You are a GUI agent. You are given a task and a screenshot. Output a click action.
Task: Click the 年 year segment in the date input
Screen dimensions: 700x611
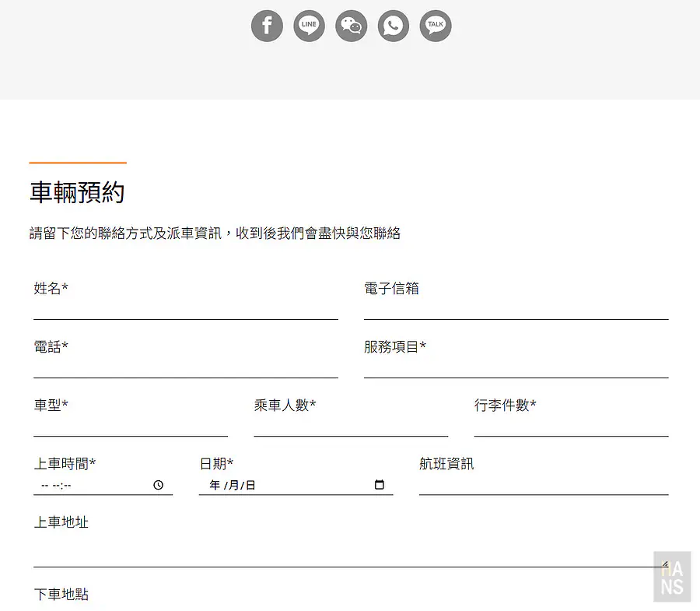(214, 484)
